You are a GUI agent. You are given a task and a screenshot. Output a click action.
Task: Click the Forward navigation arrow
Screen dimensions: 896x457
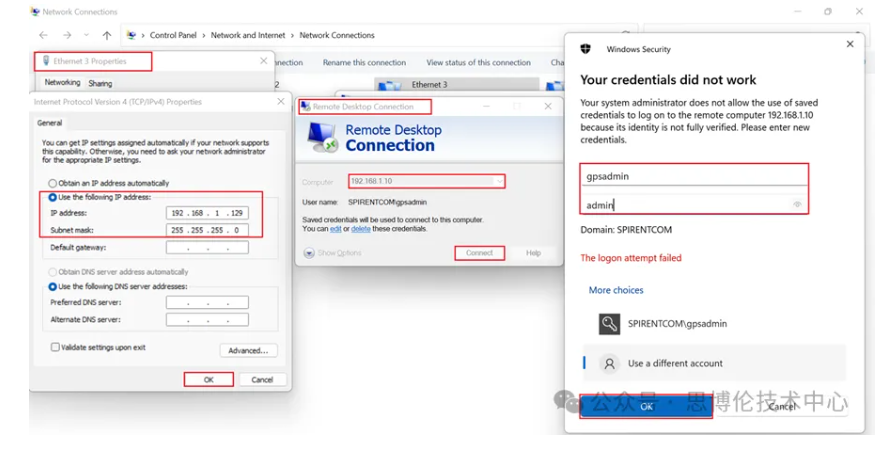pyautogui.click(x=67, y=35)
